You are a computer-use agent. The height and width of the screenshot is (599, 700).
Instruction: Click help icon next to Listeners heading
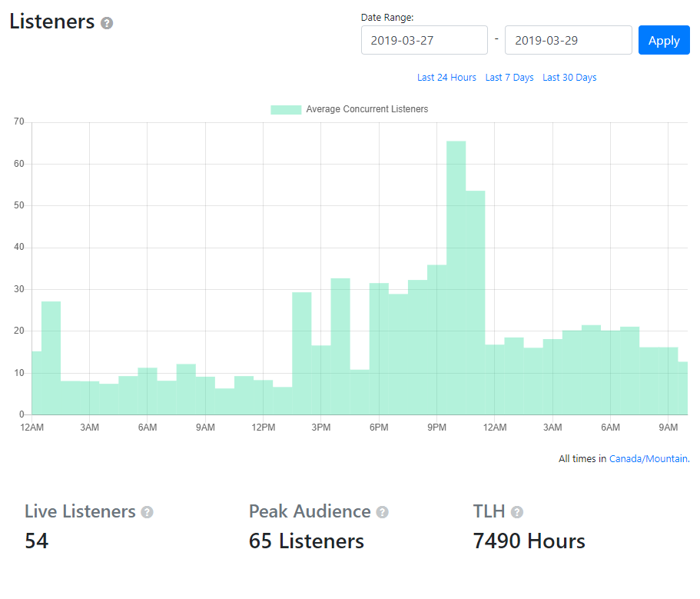[x=107, y=23]
